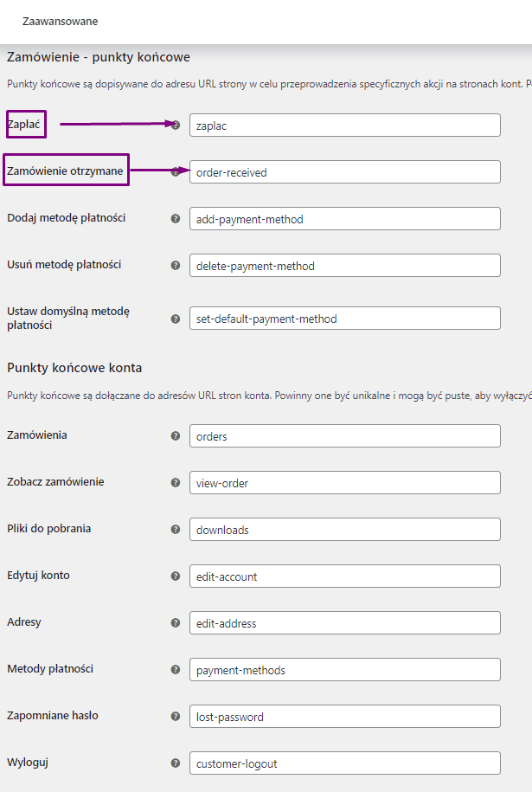Screen dimensions: 532x792
Task: Click help icon for Pliki do pobrania
Action: pos(176,530)
